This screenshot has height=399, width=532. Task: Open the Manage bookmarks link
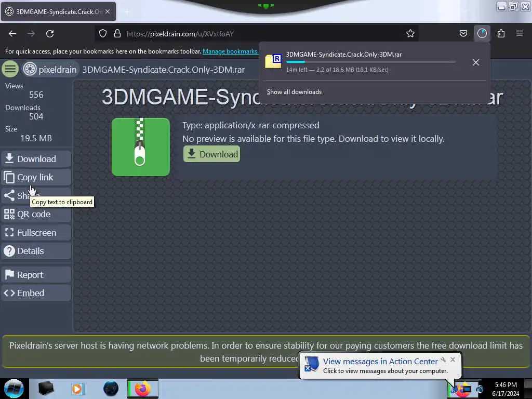click(x=230, y=51)
